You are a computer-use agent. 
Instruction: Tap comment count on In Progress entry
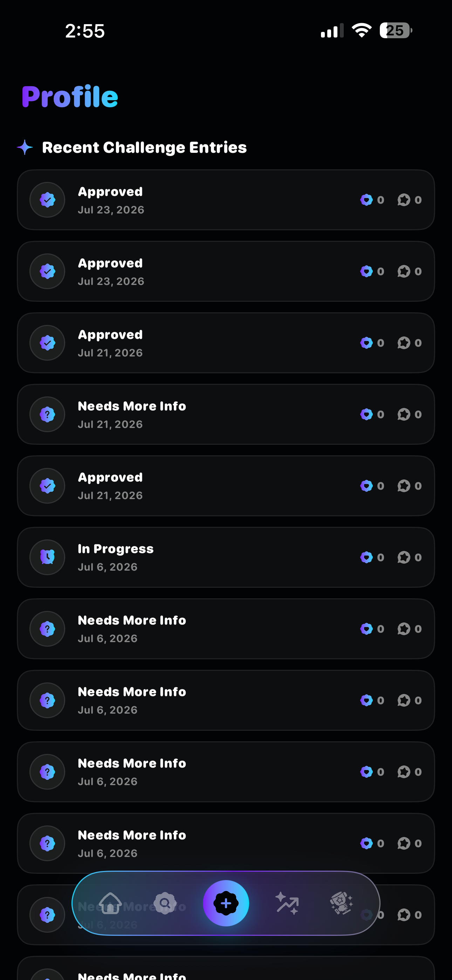coord(409,557)
